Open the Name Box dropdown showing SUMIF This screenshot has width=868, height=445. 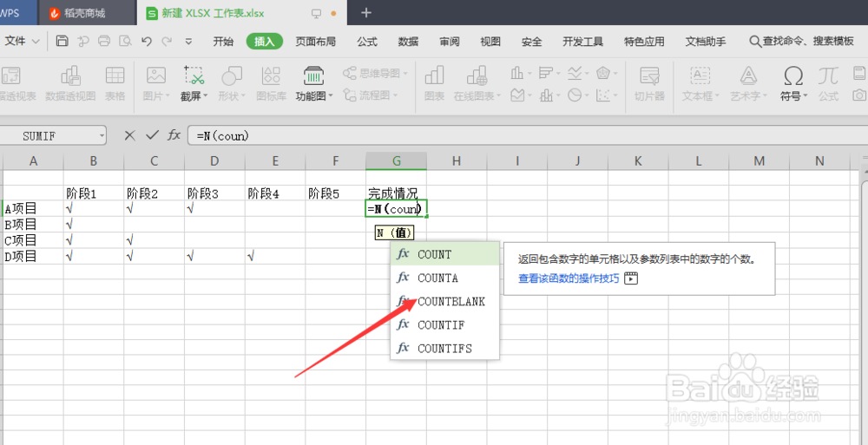coord(102,135)
